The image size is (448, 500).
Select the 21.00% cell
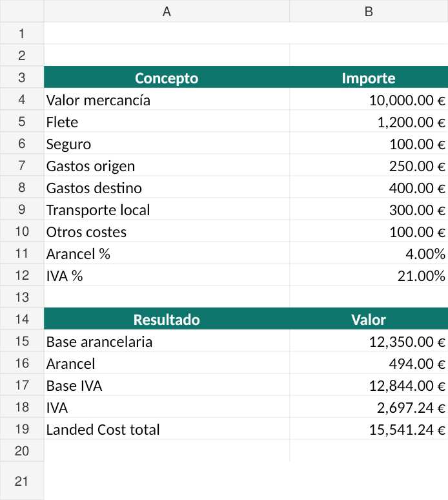(x=369, y=275)
